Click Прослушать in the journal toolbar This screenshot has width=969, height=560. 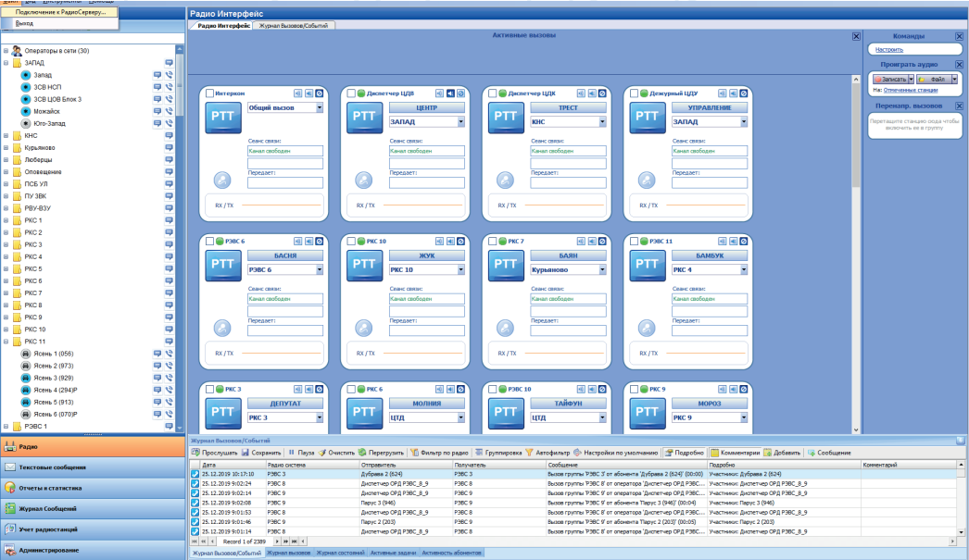tap(214, 453)
